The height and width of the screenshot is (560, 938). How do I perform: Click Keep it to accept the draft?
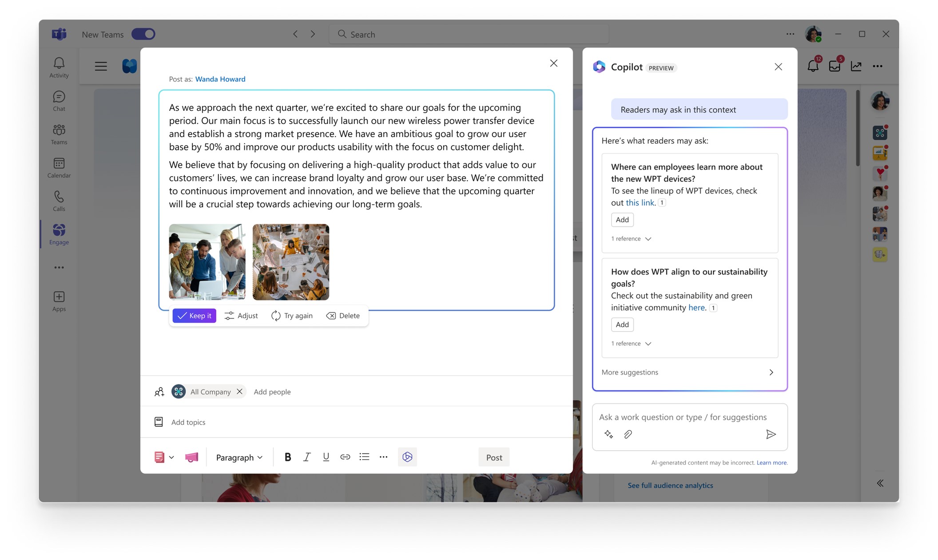point(194,315)
